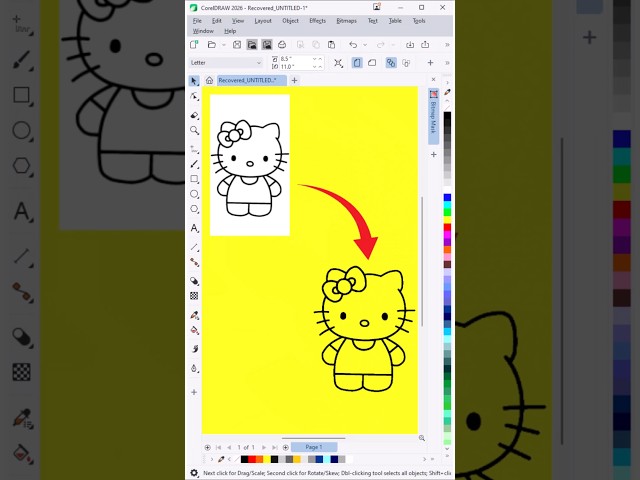The width and height of the screenshot is (640, 480).
Task: Toggle All Pages layout button
Action: pyautogui.click(x=391, y=63)
